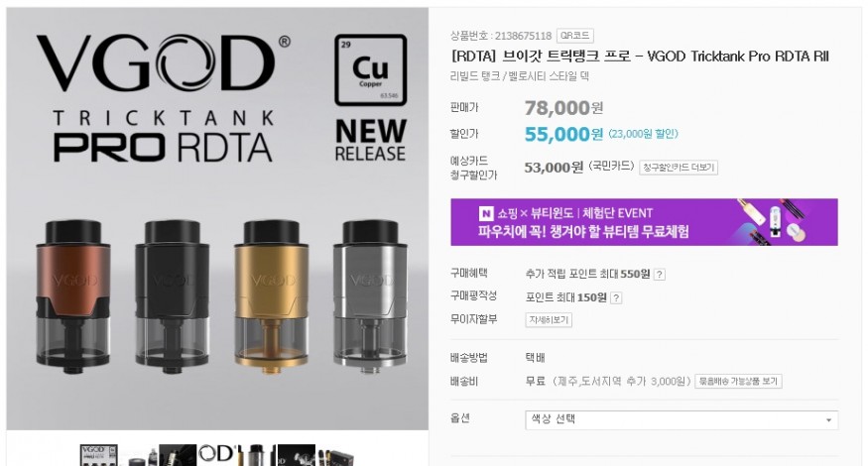Select the sixth dark smoke thumbnail
This screenshot has width=868, height=466.
[x=296, y=455]
